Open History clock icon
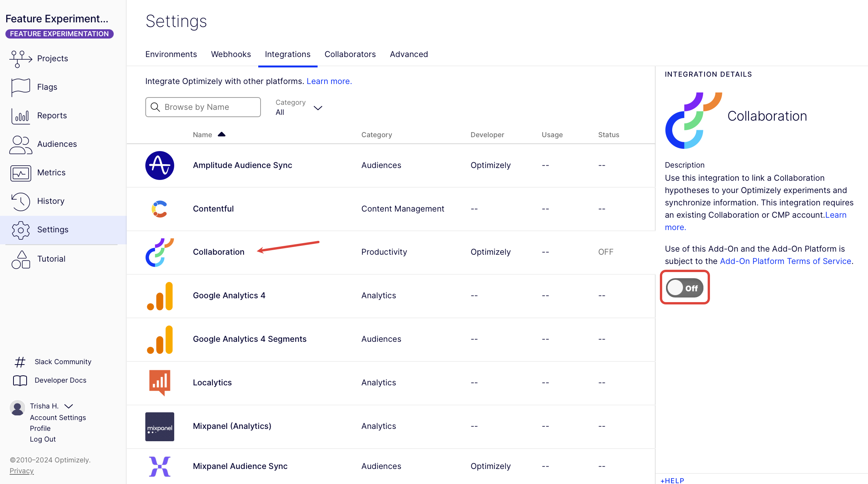Screen dimensions: 868x484 [20, 201]
